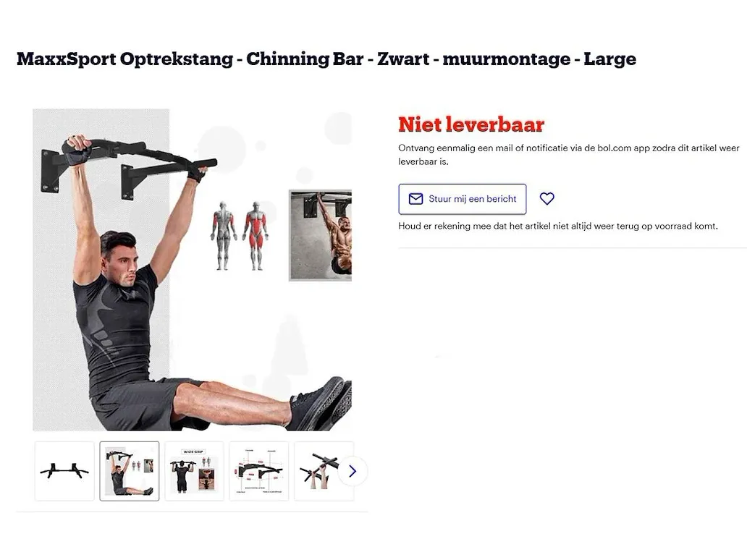Click the envelope icon in notify button
The width and height of the screenshot is (747, 560).
[x=415, y=199]
